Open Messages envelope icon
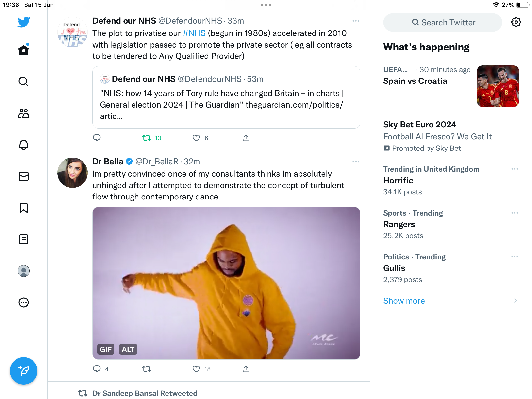Image resolution: width=532 pixels, height=399 pixels. click(x=24, y=176)
